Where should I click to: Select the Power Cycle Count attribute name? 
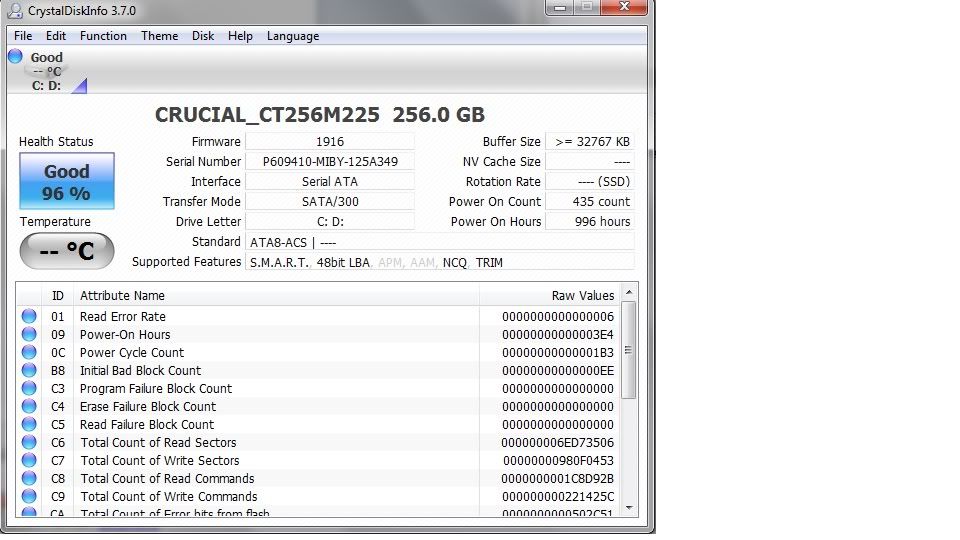point(132,353)
